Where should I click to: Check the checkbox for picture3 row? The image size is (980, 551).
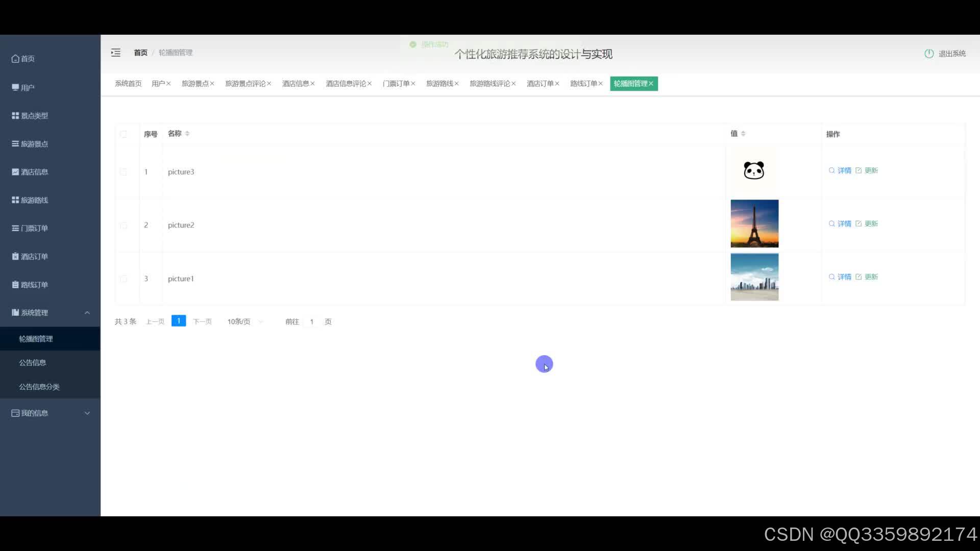(123, 172)
